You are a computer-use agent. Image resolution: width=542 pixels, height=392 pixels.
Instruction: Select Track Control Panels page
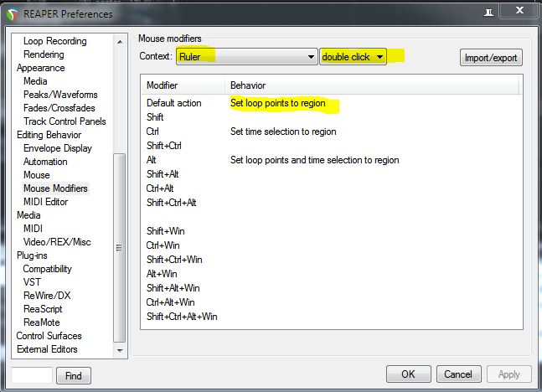click(x=65, y=121)
